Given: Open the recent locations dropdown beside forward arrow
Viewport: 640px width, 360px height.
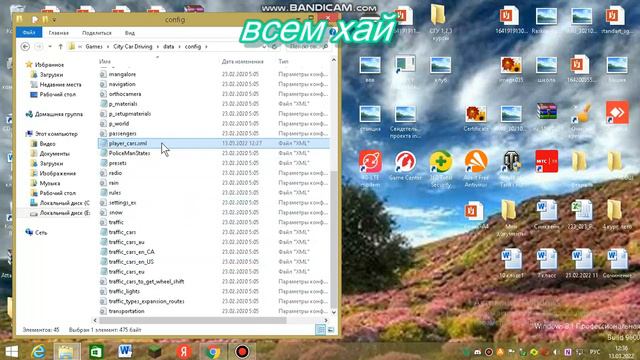Looking at the screenshot, I should click(x=50, y=47).
